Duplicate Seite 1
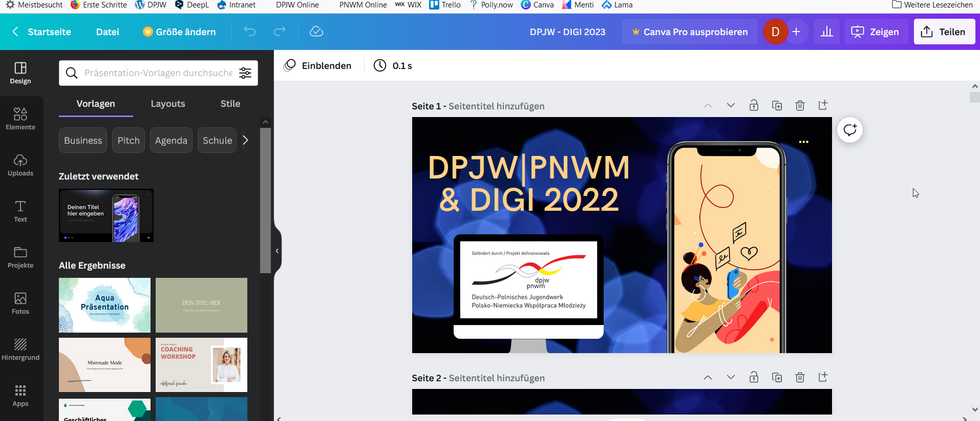Viewport: 980px width, 421px height. pos(777,105)
